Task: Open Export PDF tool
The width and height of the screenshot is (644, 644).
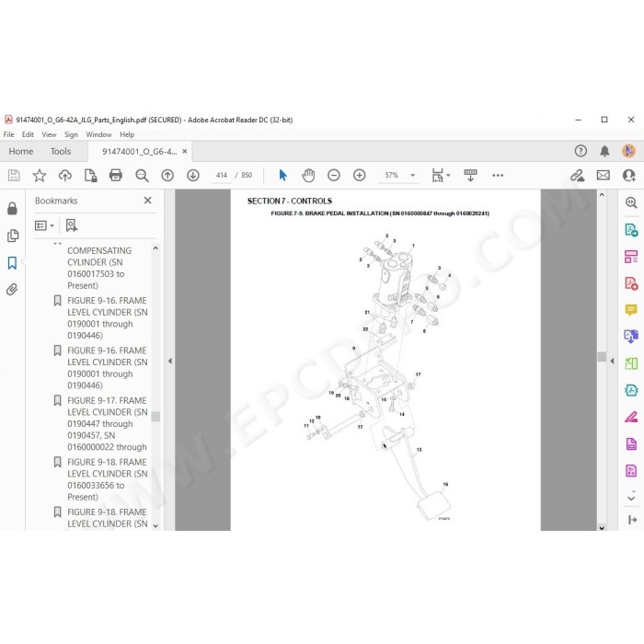Action: click(x=631, y=230)
